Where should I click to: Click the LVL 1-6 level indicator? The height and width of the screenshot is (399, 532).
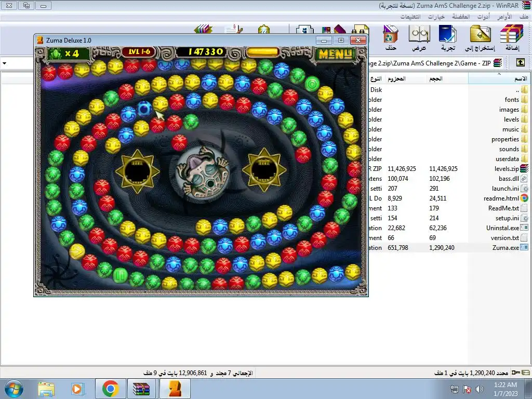pyautogui.click(x=139, y=52)
